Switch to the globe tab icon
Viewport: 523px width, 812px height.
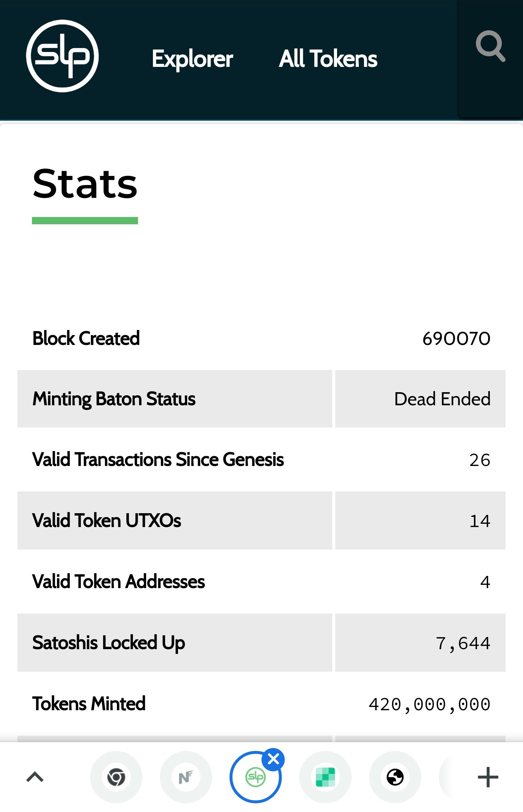(395, 777)
